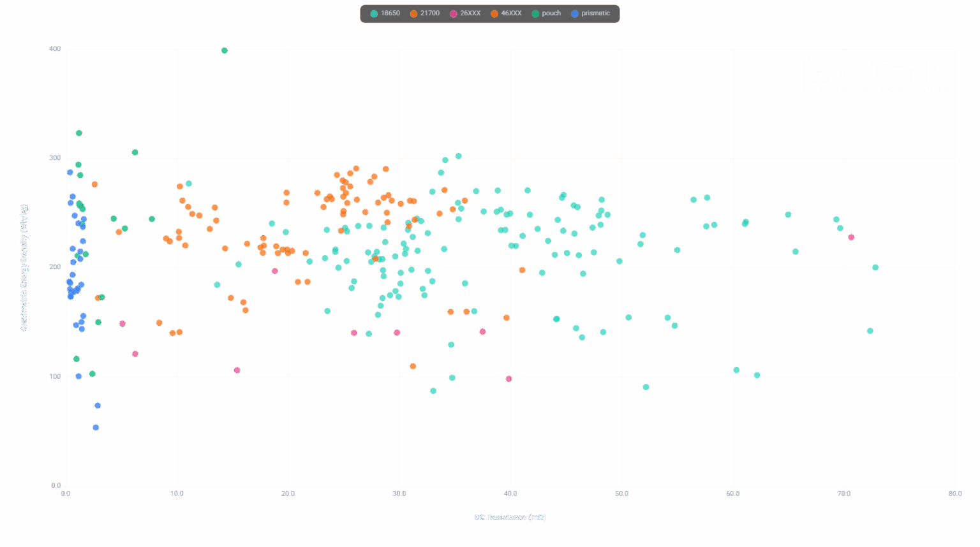
Task: Select the topmost green pouch point at 400
Action: [225, 50]
